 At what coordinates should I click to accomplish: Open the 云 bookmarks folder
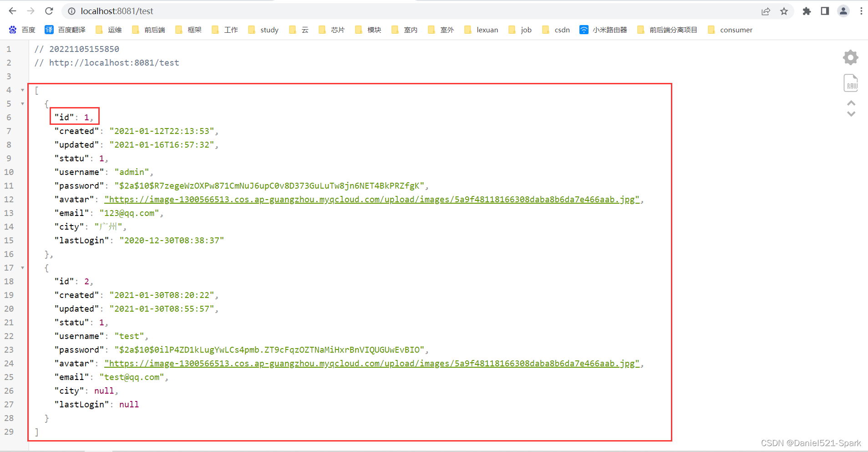(299, 30)
